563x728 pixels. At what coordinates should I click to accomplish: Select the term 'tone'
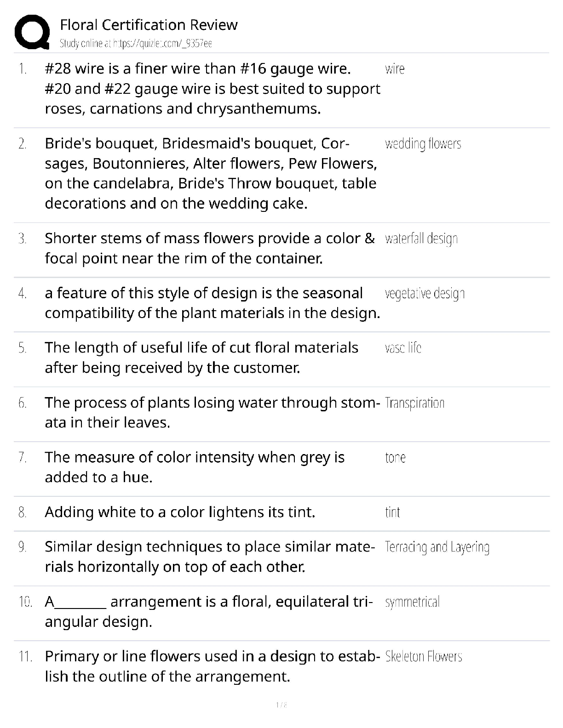point(395,458)
